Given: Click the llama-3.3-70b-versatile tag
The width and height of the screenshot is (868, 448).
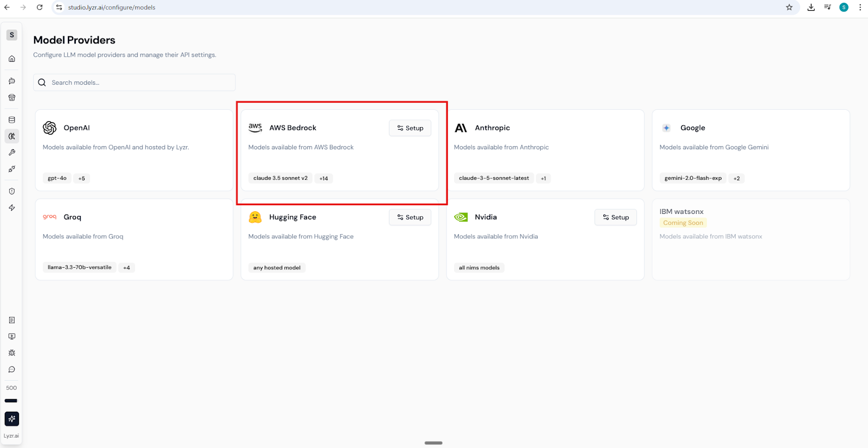Looking at the screenshot, I should click(79, 267).
